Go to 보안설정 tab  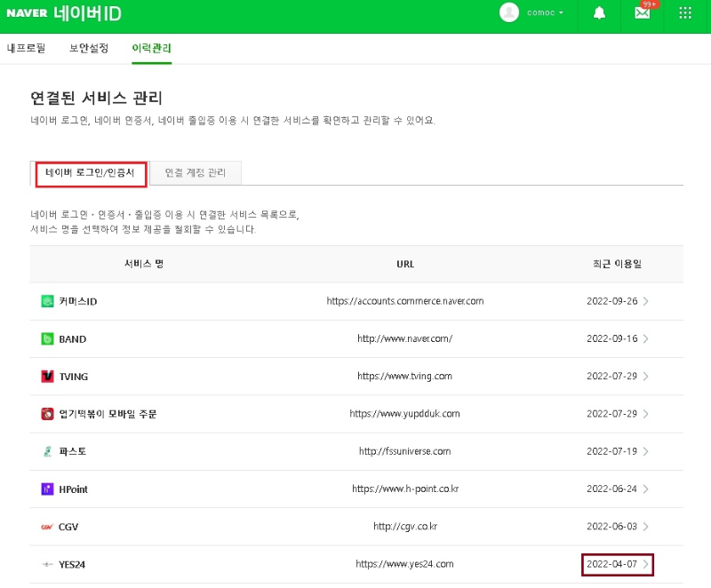(x=89, y=48)
